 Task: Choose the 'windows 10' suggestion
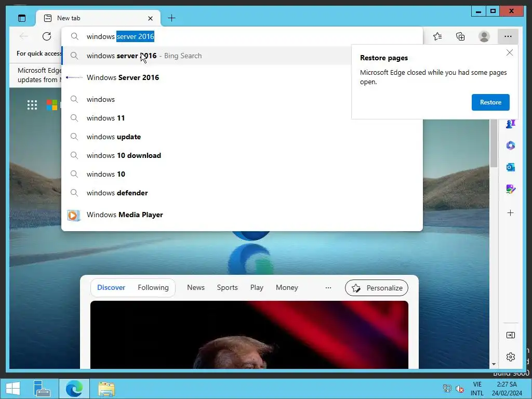click(242, 174)
